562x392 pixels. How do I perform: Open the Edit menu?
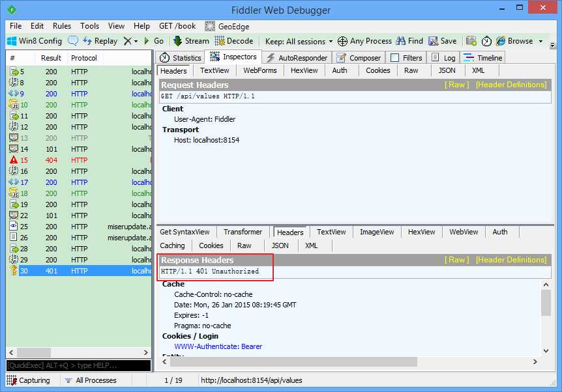click(x=37, y=26)
